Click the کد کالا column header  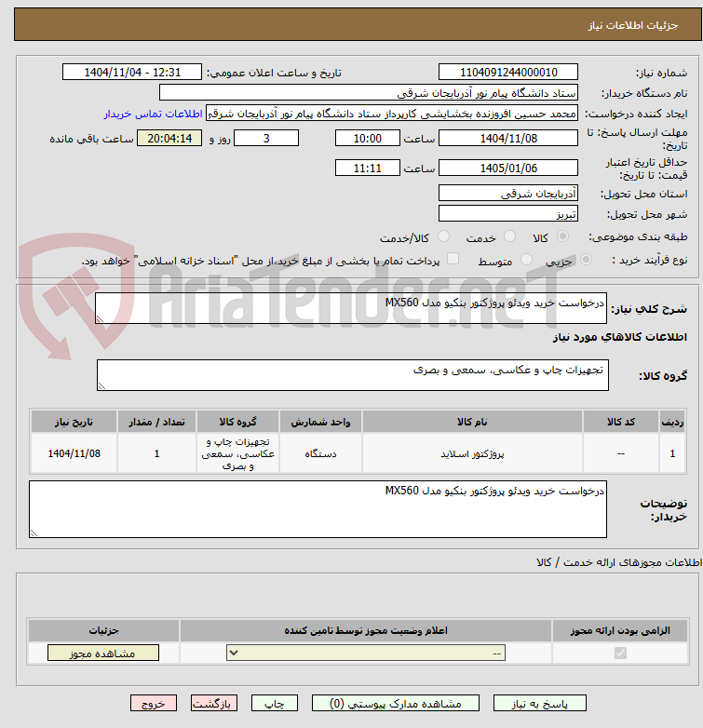coord(621,422)
